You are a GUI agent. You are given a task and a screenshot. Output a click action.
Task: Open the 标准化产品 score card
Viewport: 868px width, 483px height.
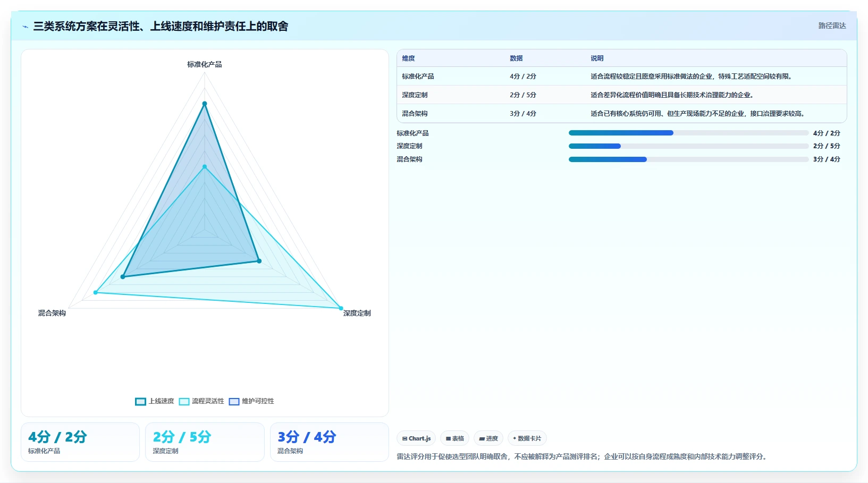[x=80, y=442]
